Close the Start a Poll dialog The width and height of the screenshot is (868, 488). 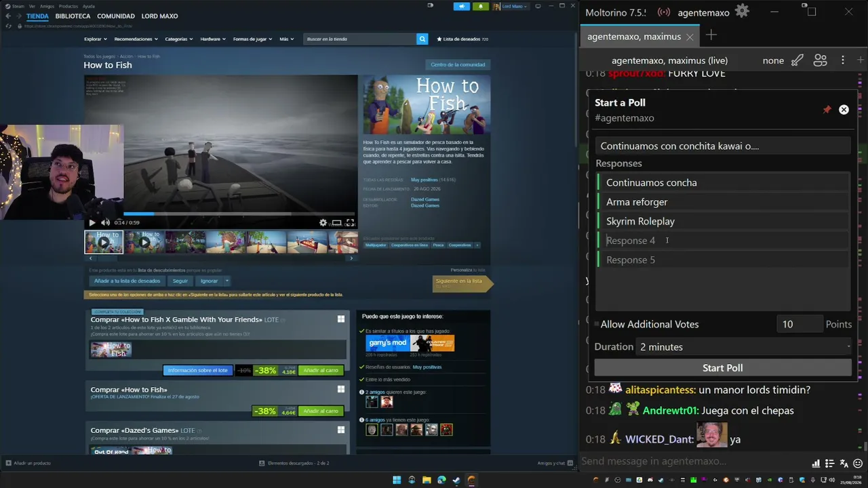pyautogui.click(x=844, y=109)
